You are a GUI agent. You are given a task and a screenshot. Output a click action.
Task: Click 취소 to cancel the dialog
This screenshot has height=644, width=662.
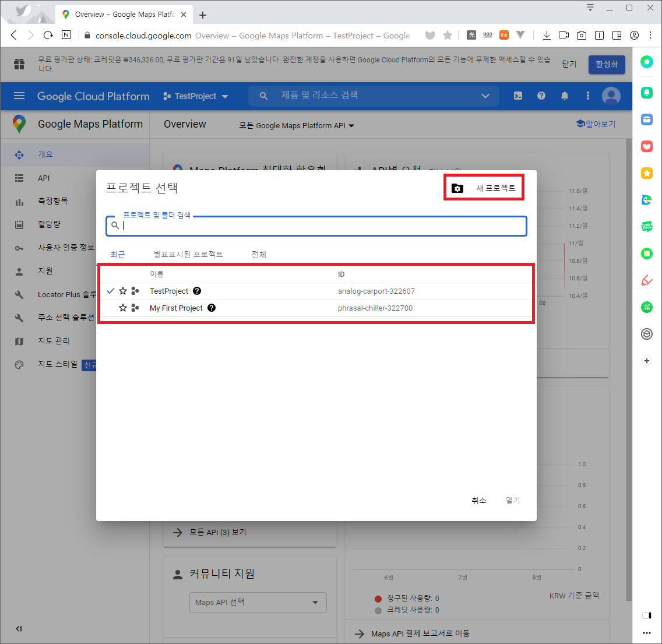479,501
